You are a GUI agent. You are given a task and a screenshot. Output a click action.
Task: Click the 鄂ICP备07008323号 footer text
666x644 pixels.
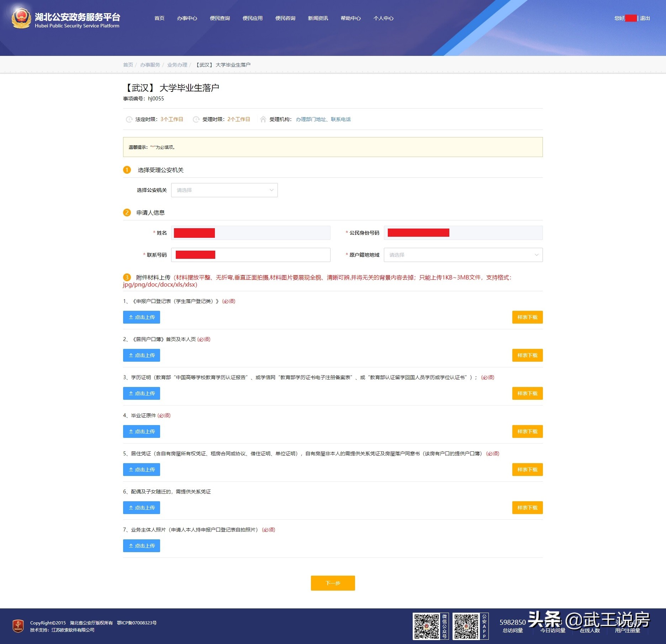pyautogui.click(x=137, y=623)
